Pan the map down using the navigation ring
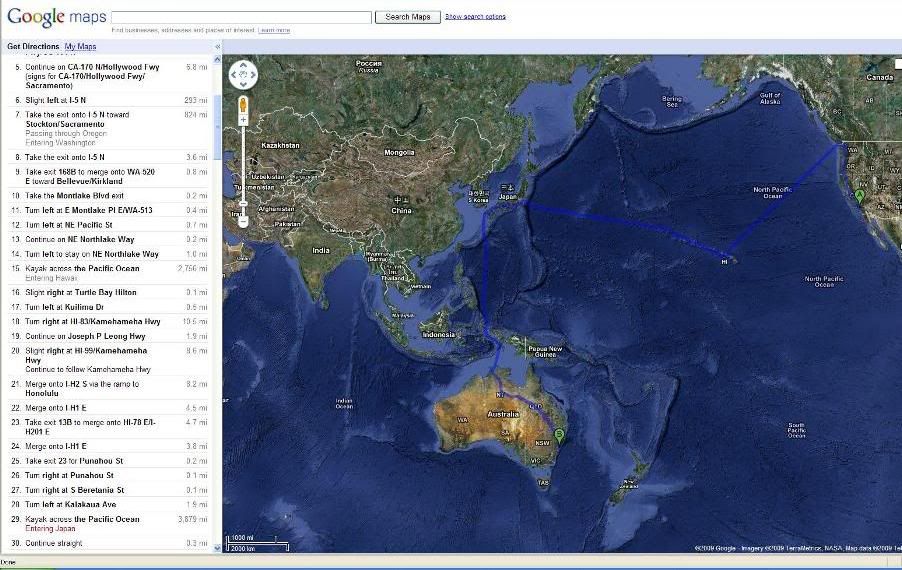 pyautogui.click(x=243, y=84)
